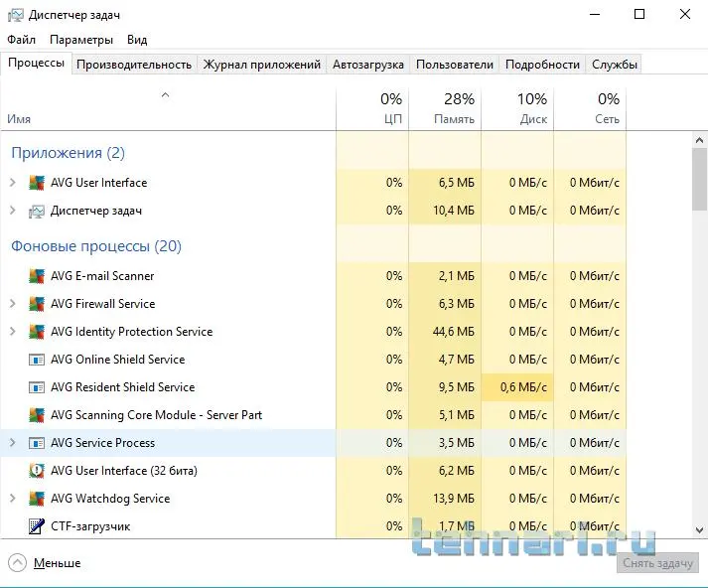The width and height of the screenshot is (708, 588).
Task: Click the AVG User Interface (32 бита) icon
Action: tap(37, 471)
